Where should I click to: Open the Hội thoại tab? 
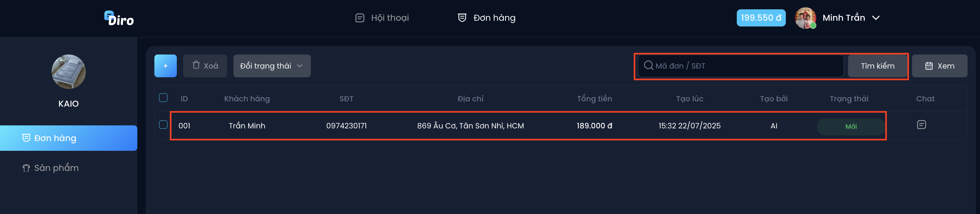click(x=382, y=18)
